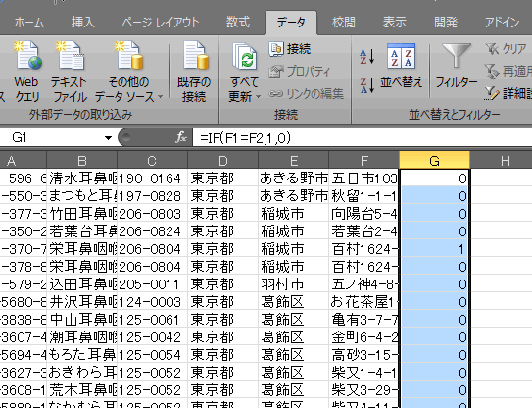
Task: Click cell containing 井沢耳鼻
Action: pos(81,302)
